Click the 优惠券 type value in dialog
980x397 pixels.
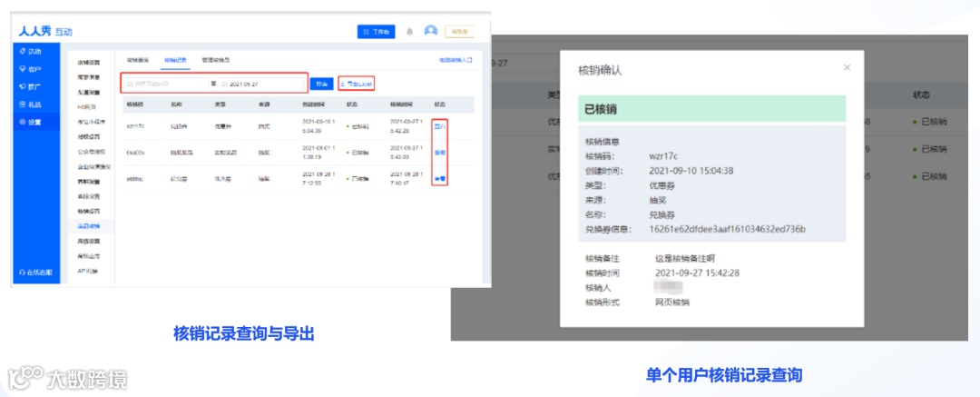(x=663, y=185)
